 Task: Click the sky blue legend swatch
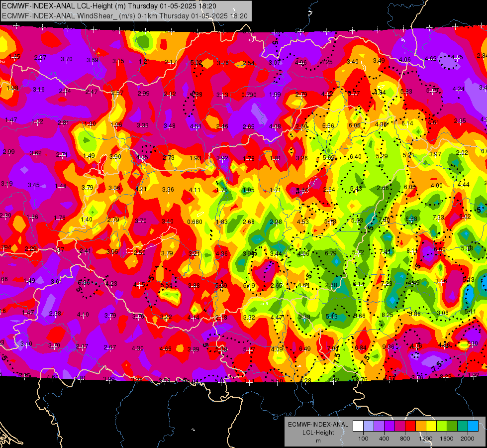tap(473, 426)
